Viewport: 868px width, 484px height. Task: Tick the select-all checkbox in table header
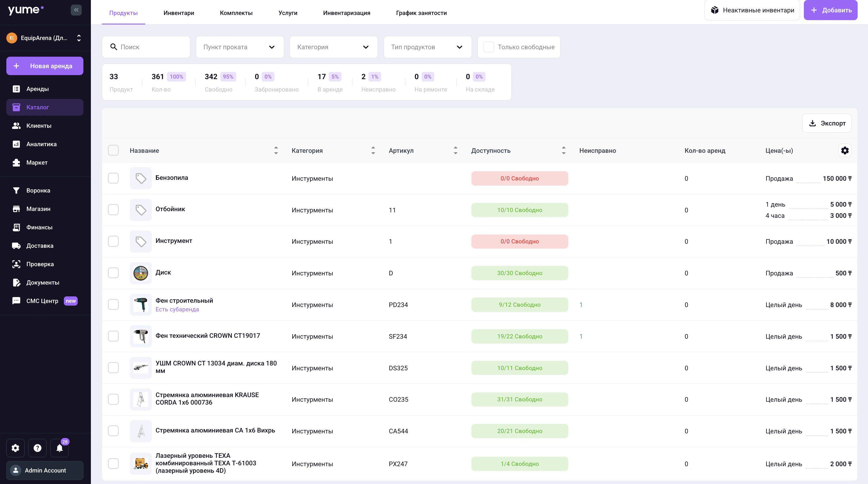[113, 150]
